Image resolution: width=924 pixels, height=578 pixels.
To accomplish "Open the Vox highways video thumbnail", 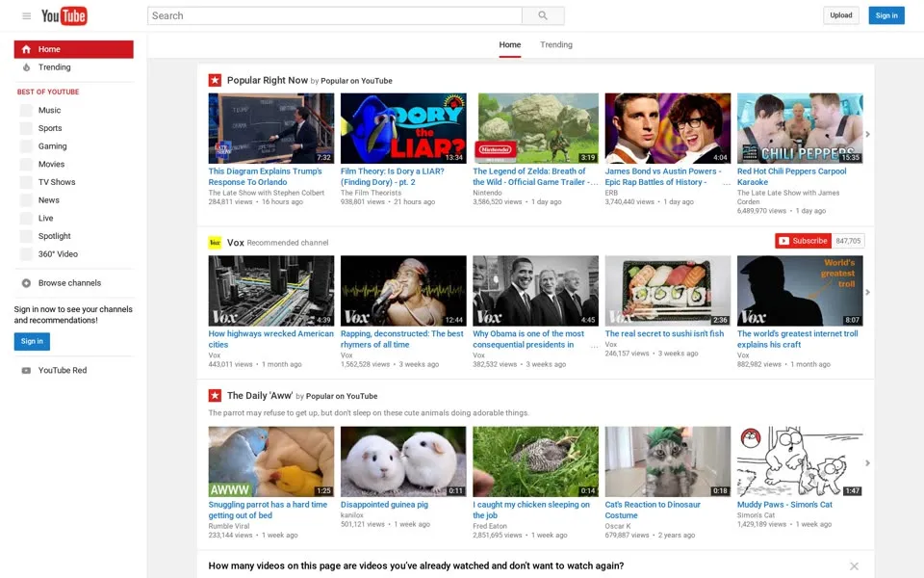I will click(x=271, y=291).
